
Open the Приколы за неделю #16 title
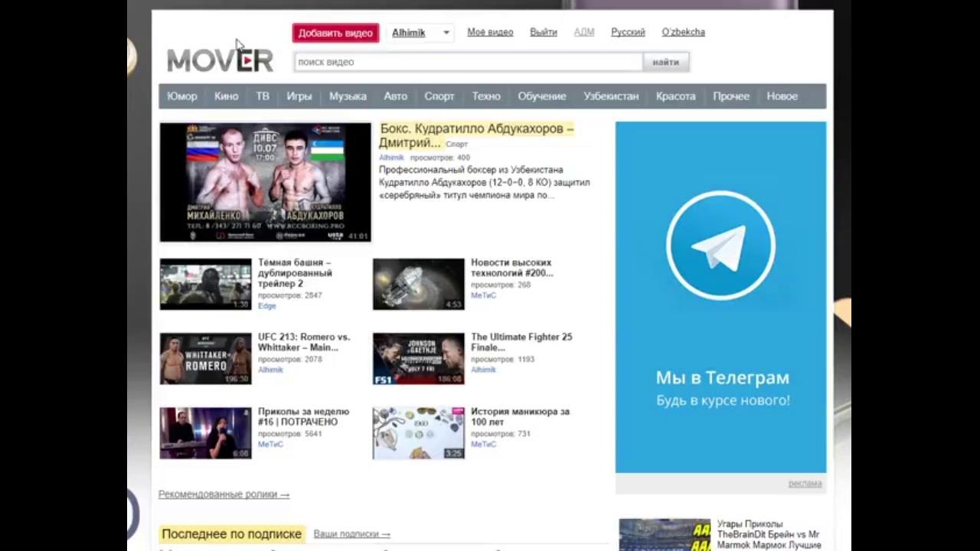303,416
